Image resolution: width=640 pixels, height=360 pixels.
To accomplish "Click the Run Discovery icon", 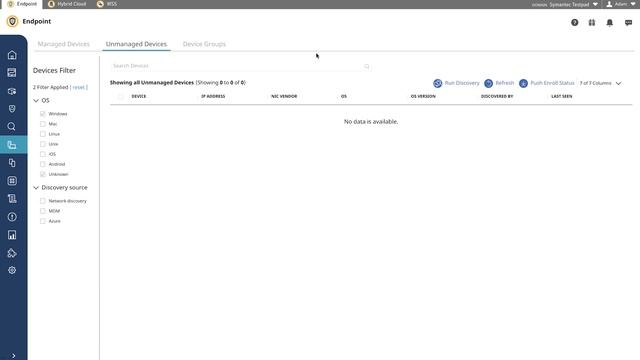I will coord(438,83).
